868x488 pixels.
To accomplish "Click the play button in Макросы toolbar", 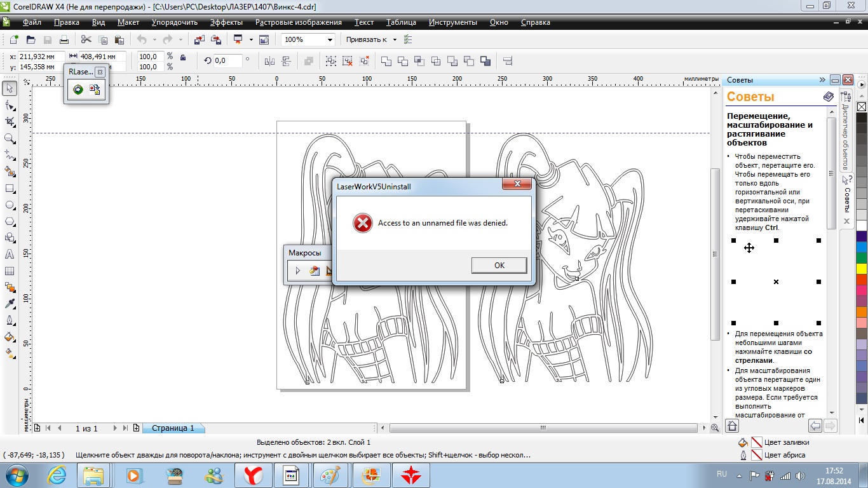I will click(x=297, y=271).
